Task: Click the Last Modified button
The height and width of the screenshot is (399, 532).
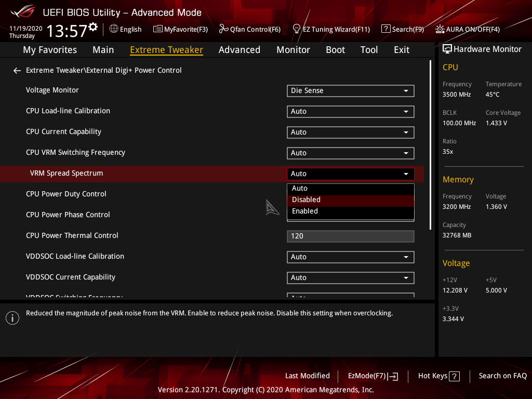Action: pyautogui.click(x=308, y=376)
